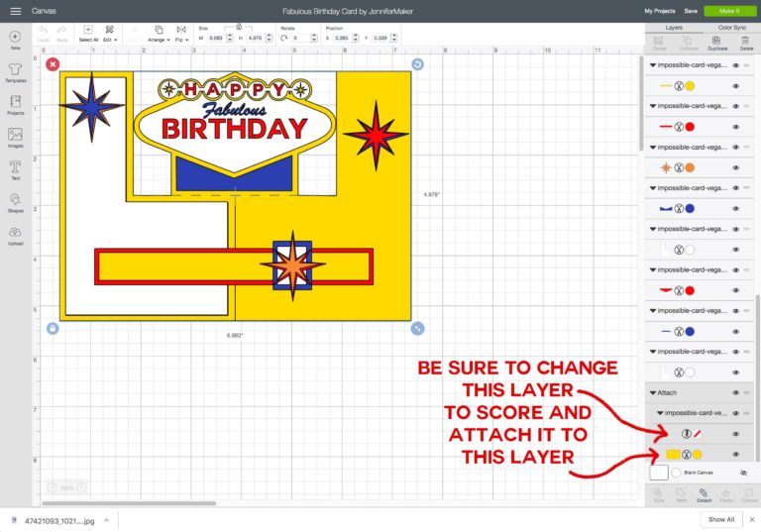Screen dimensions: 761x532
Task: Hide the score line layer in Attach group
Action: [x=736, y=434]
